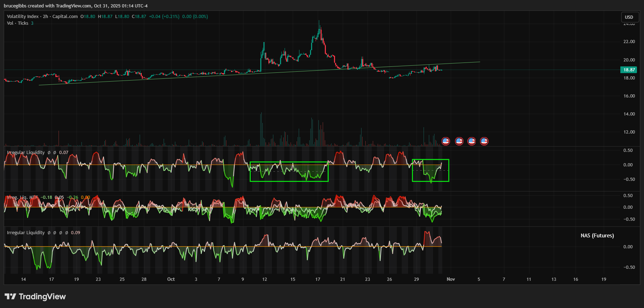Viewport: 644px width, 308px height.
Task: Click the green 18.87 current price label
Action: [x=629, y=70]
